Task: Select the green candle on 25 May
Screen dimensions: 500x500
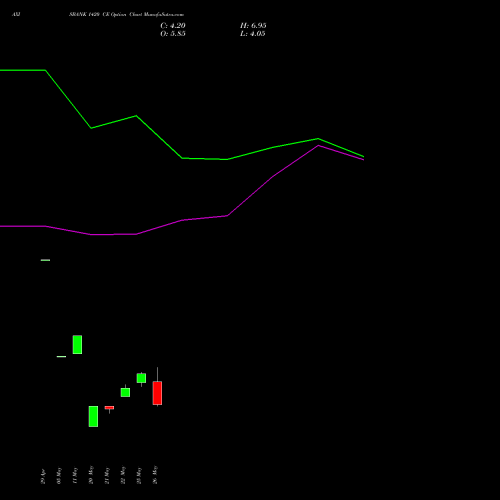Action: pos(141,378)
